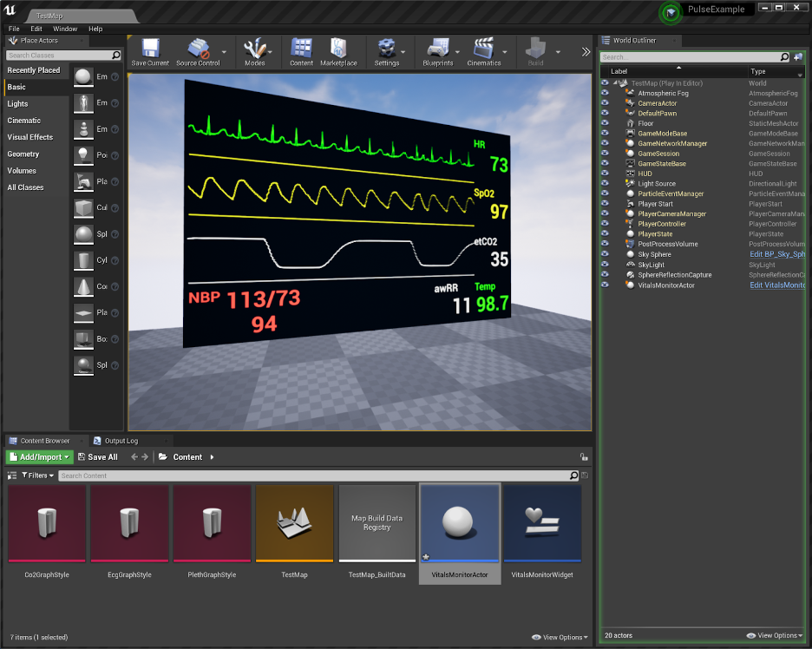This screenshot has height=649, width=812.
Task: Click the Content breadcrumb path
Action: [187, 457]
